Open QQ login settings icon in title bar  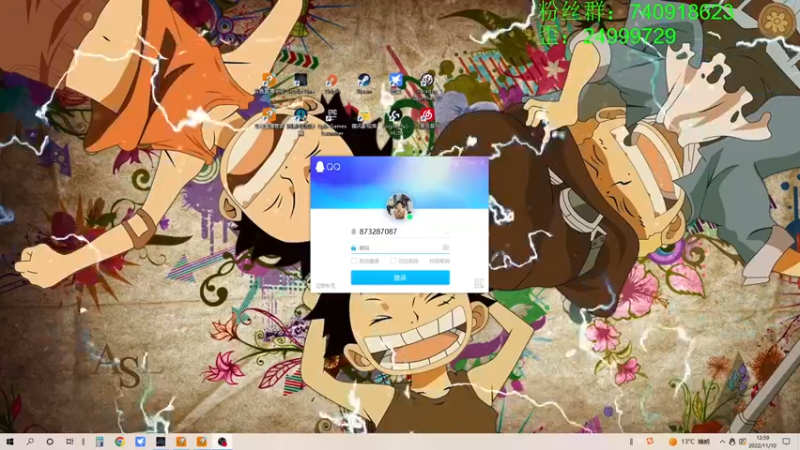click(457, 163)
